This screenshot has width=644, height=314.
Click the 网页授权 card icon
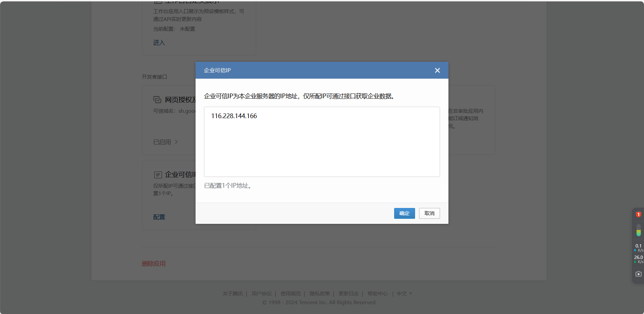[x=157, y=100]
